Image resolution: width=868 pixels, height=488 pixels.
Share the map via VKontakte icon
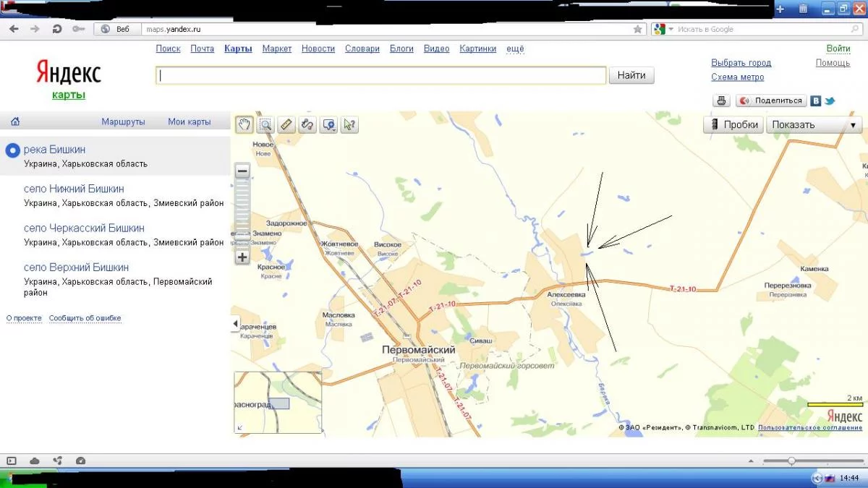[815, 100]
